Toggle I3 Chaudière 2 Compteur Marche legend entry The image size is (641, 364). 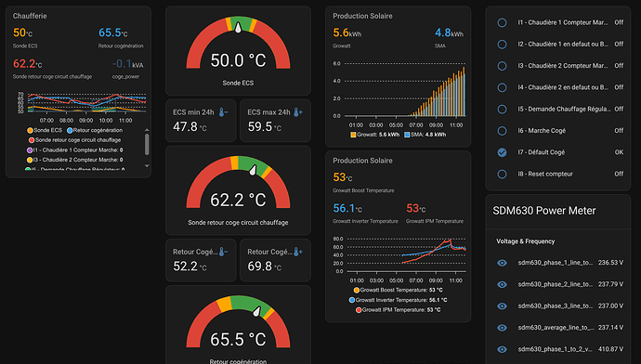click(x=75, y=160)
